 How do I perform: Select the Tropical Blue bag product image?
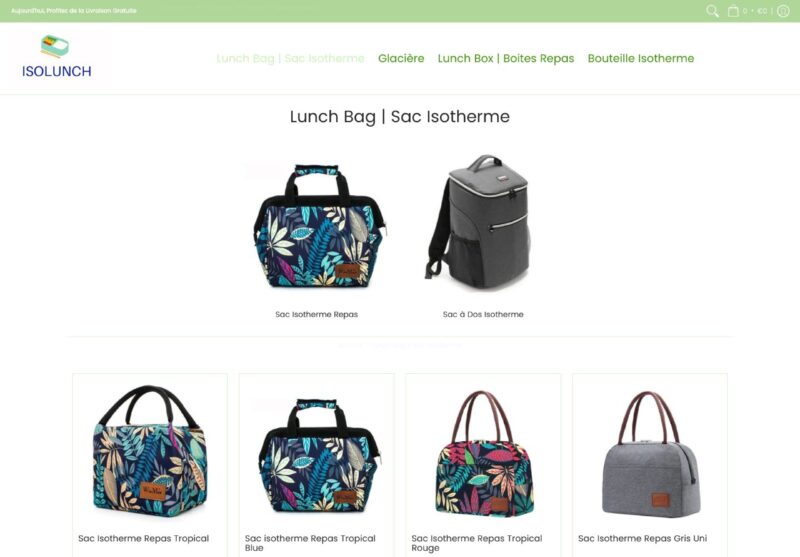318,456
